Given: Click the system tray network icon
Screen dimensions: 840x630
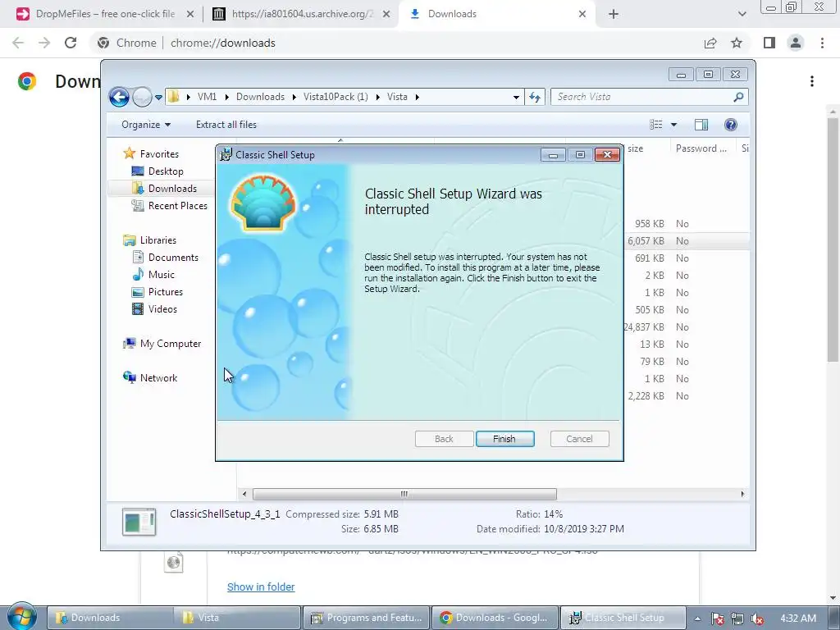Looking at the screenshot, I should click(737, 619).
